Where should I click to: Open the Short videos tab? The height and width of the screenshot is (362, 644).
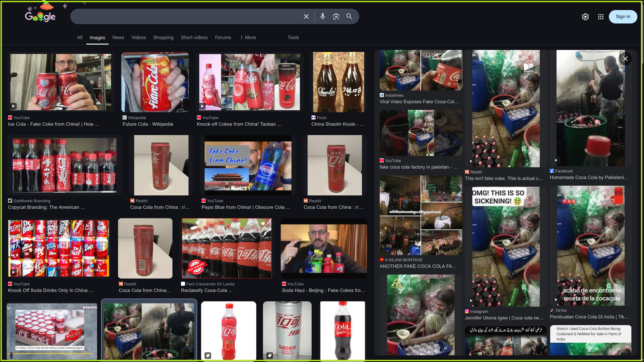pyautogui.click(x=194, y=38)
